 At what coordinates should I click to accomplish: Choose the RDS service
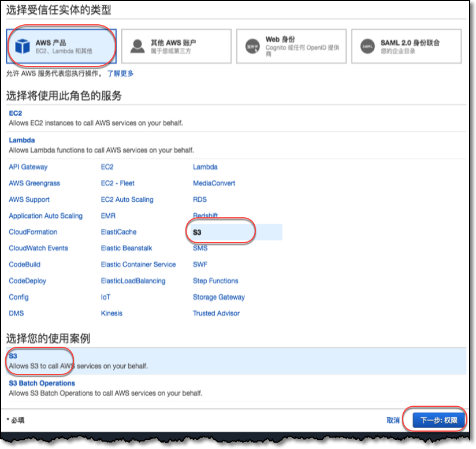[200, 199]
